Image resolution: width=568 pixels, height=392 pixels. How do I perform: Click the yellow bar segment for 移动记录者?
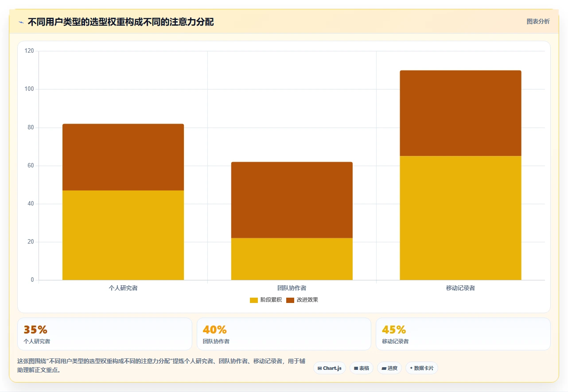(x=461, y=218)
